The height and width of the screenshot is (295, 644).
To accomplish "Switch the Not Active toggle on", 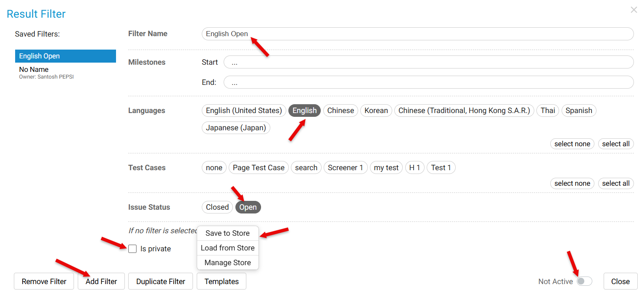I will coord(584,282).
